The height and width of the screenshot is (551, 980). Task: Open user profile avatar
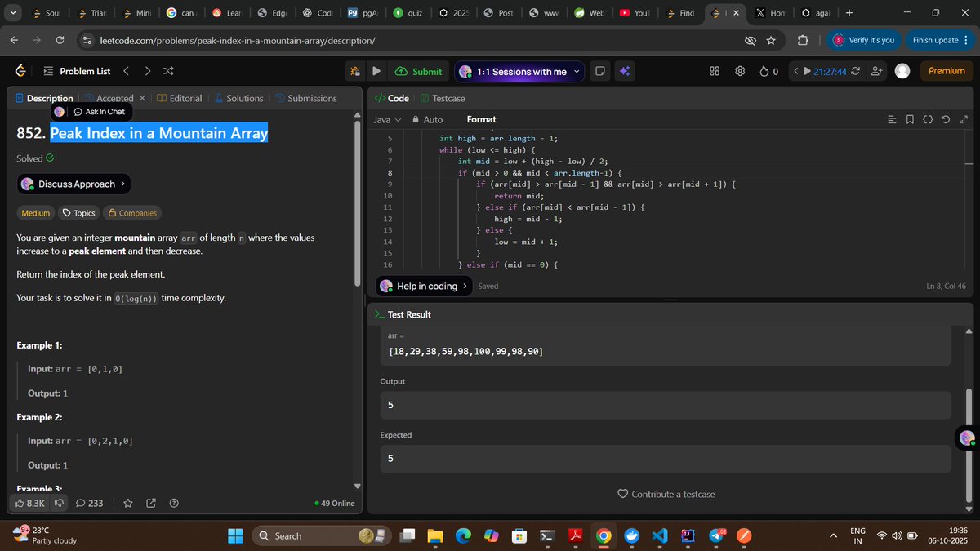click(902, 72)
